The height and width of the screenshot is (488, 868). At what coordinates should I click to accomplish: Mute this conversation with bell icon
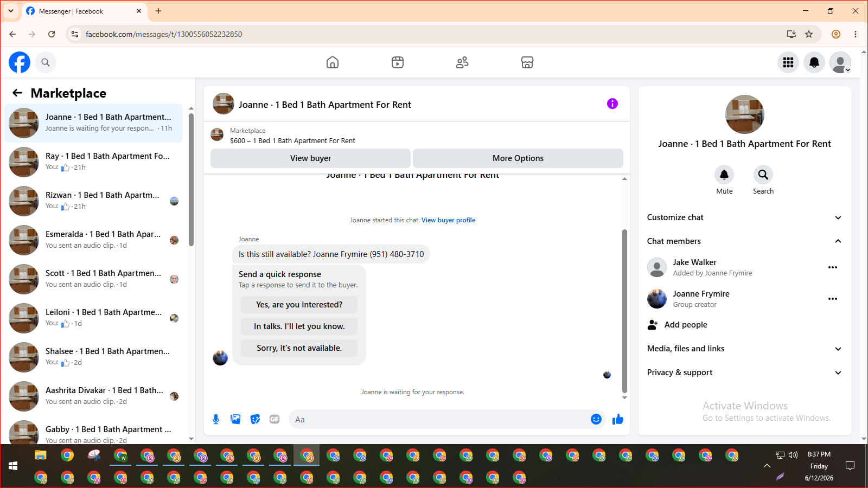pos(724,175)
